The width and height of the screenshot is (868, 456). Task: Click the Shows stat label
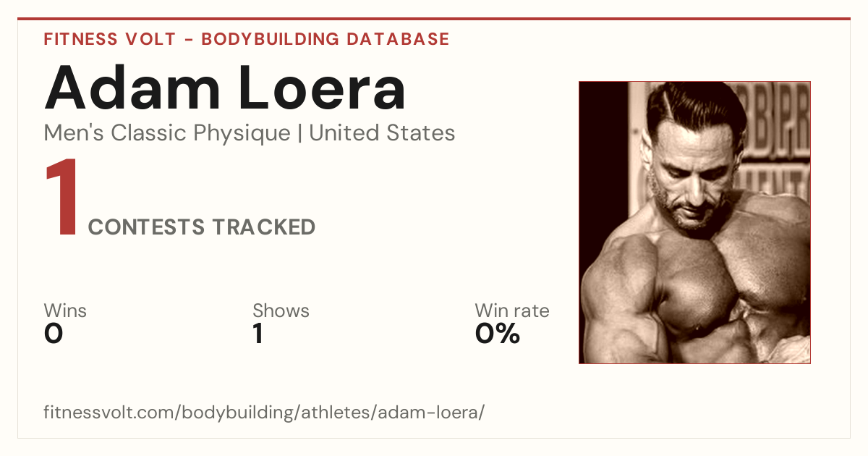coord(281,311)
